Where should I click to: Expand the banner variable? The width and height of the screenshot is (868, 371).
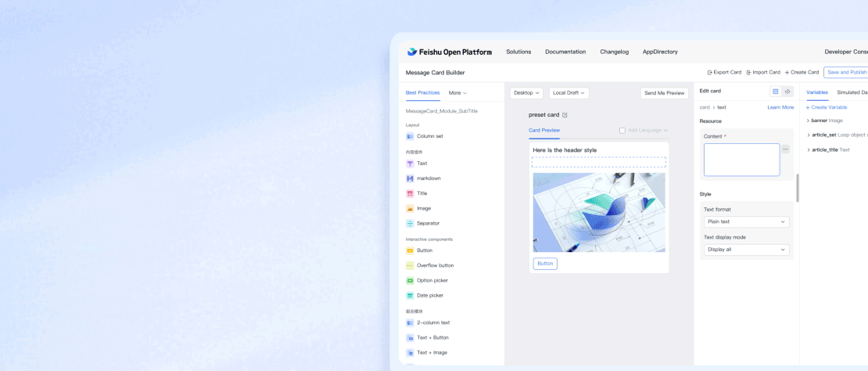click(808, 121)
